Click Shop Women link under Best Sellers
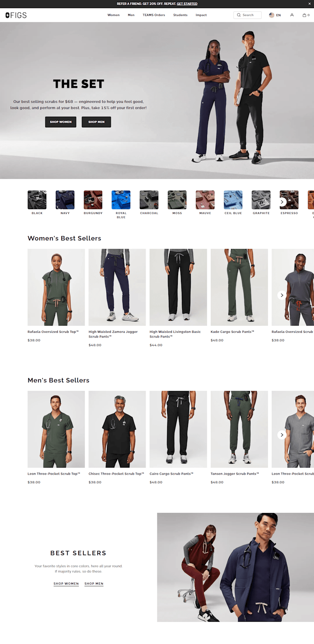 point(66,584)
